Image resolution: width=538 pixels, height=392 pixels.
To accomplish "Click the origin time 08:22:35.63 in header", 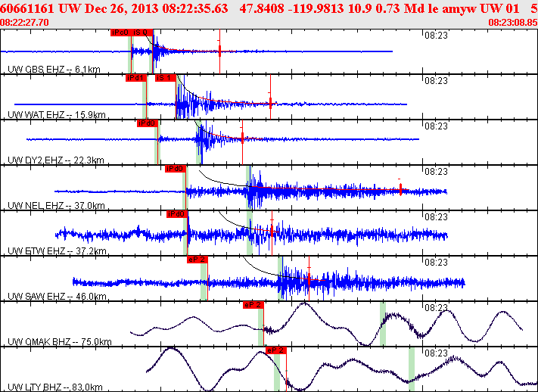I will pos(195,8).
